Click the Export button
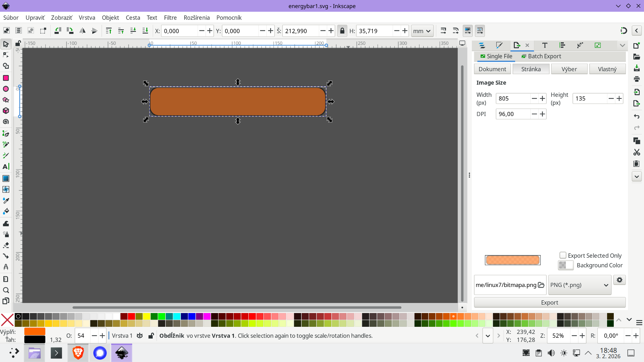 coord(549,302)
